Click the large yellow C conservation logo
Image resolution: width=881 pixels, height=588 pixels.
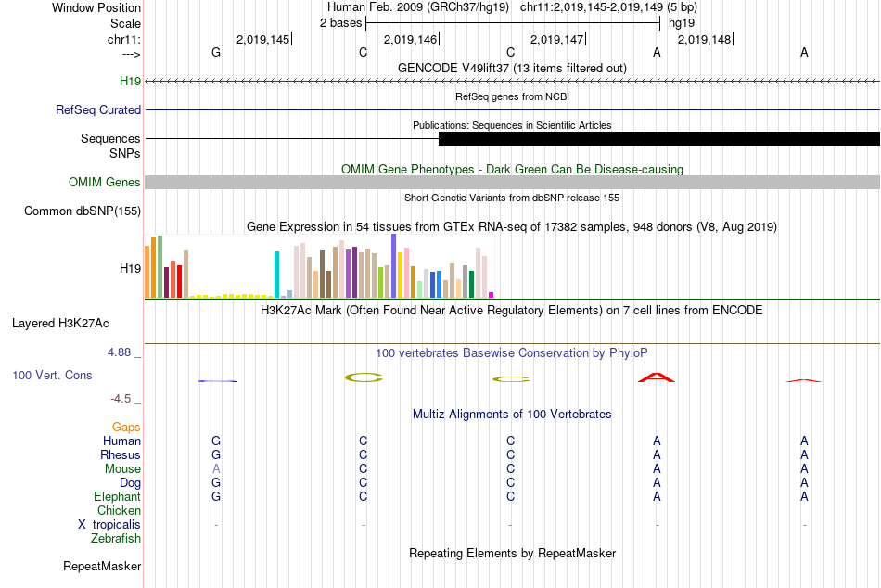pos(364,377)
